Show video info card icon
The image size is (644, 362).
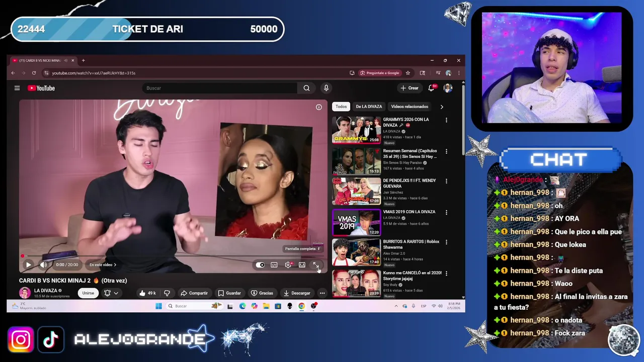[x=318, y=107]
